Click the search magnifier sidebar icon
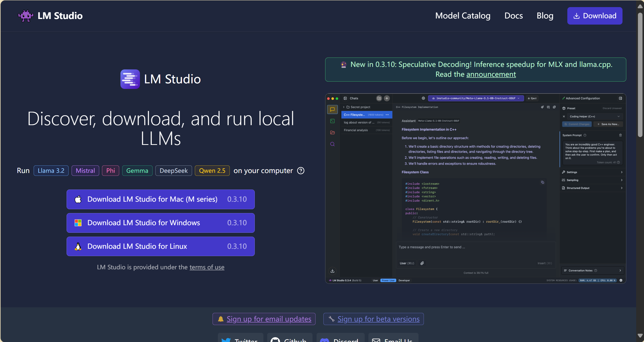Screen dimensions: 644x342 pyautogui.click(x=333, y=144)
